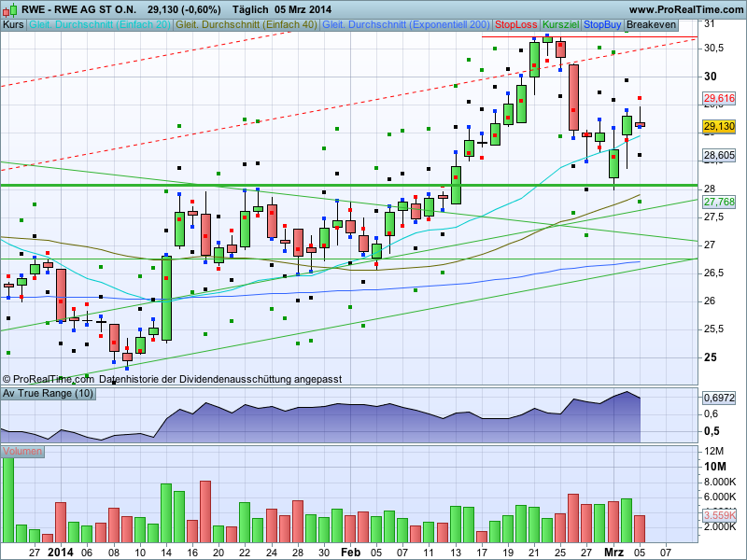747x560 pixels.
Task: Select the Gleit. Durchschnitt (Exponentiell 200) label
Action: (x=406, y=25)
